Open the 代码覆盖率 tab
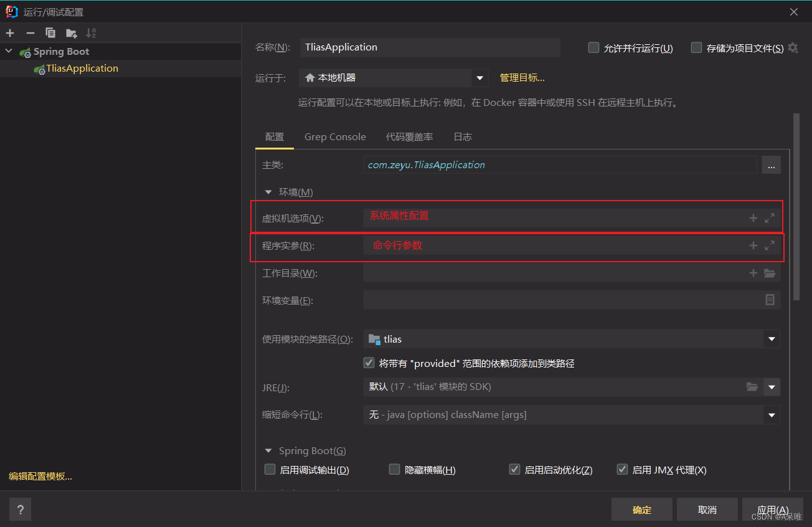 pos(408,136)
